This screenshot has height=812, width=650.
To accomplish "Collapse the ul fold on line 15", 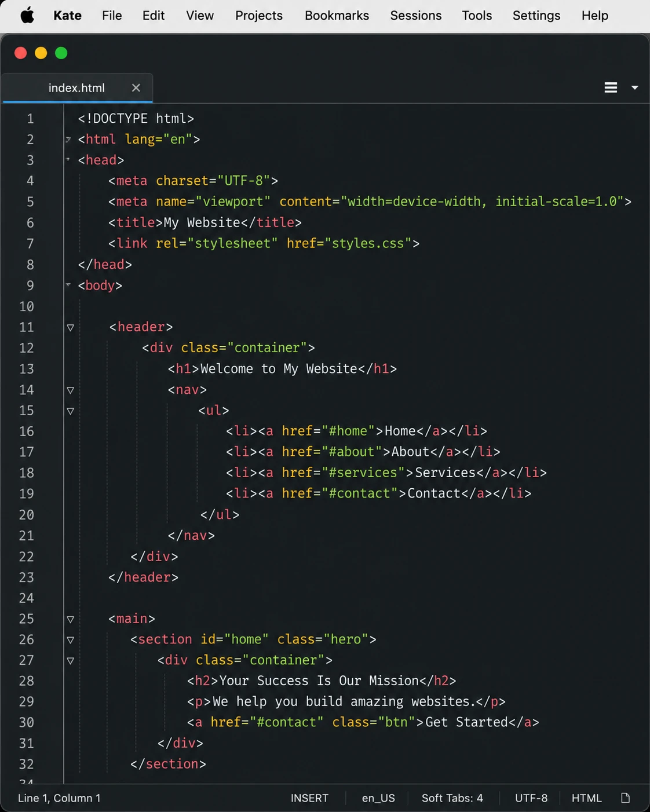I will (70, 411).
